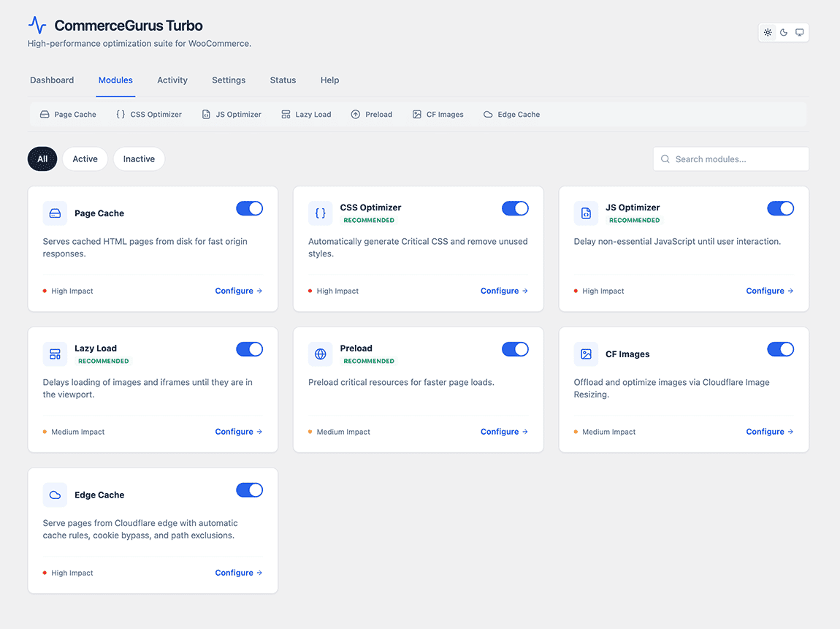Switch to light theme sun icon
The image size is (840, 629).
768,33
